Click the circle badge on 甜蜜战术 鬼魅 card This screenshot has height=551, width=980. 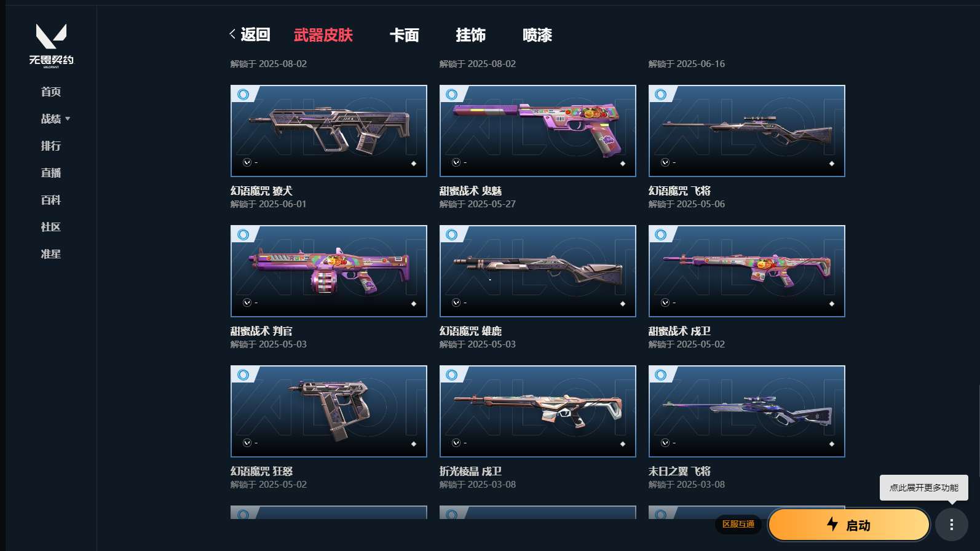452,95
